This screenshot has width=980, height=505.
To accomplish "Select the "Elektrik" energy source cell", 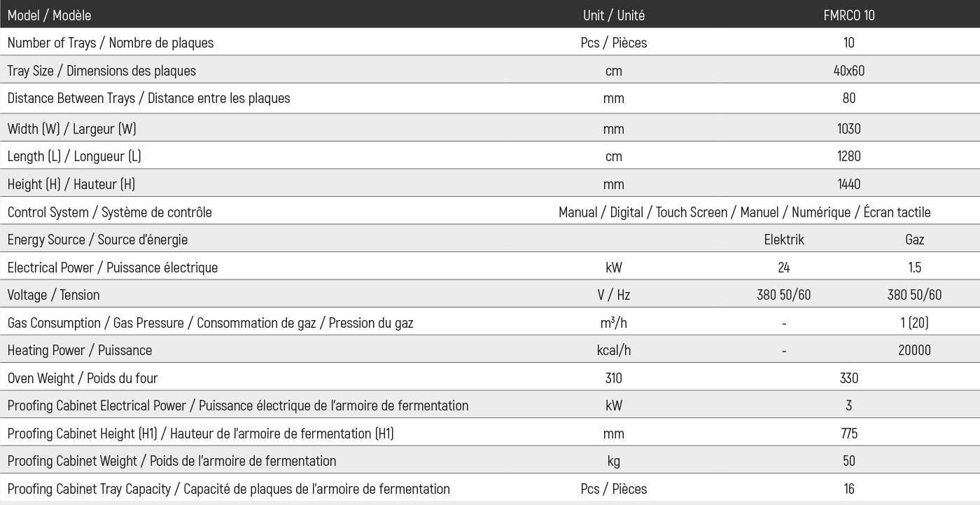I will point(783,240).
